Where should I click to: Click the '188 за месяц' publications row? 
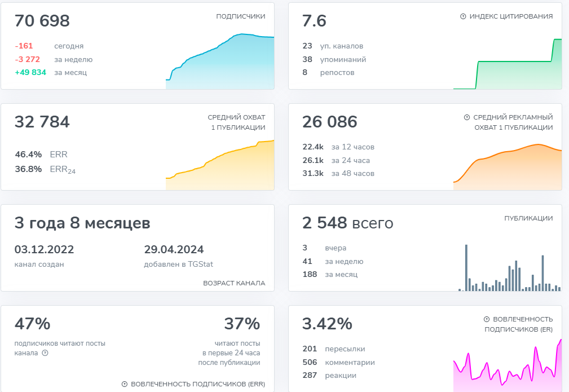click(330, 274)
